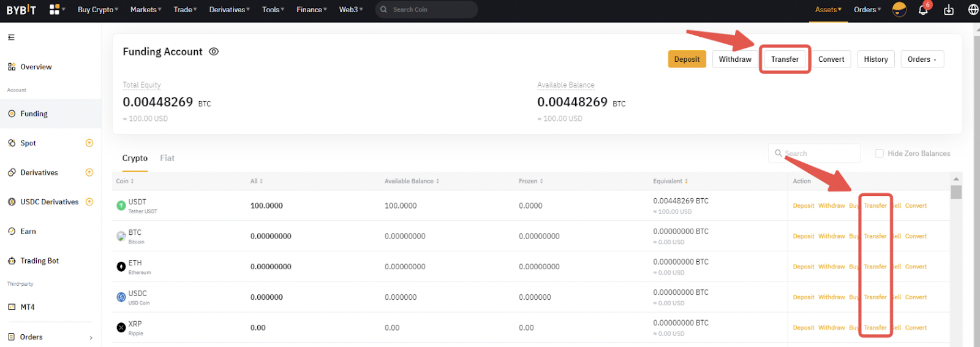Screen dimensions: 980x347
Task: Open the Web3 dropdown menu
Action: (351, 9)
